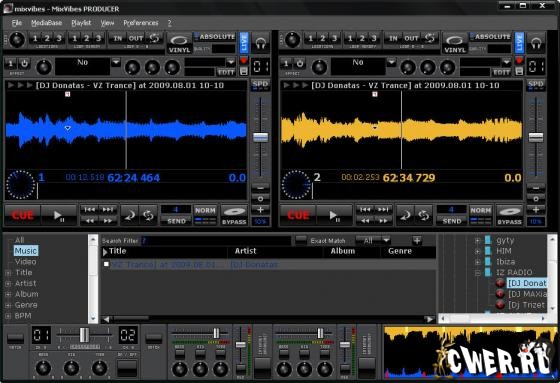Click the plus icon next to search filter

pos(417,240)
